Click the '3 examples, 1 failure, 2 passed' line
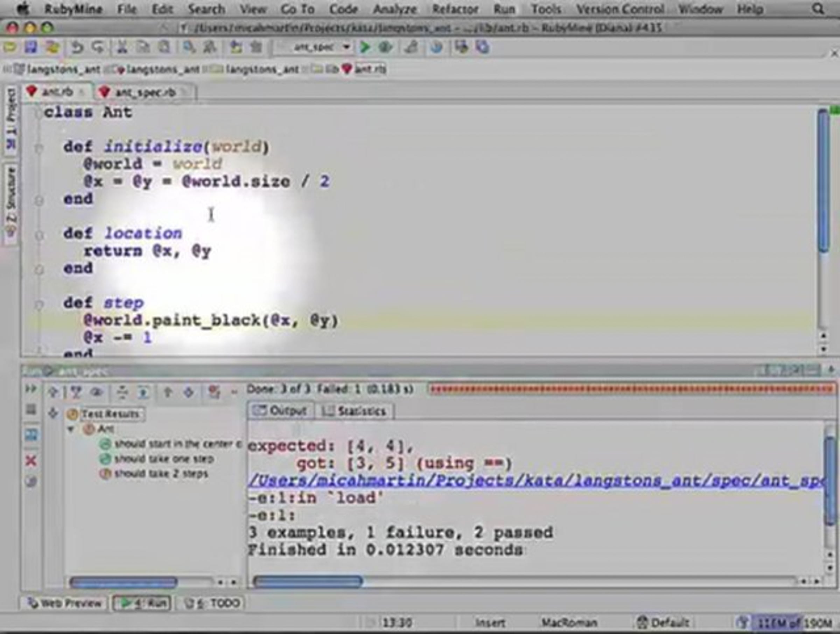840x634 pixels. coord(400,532)
